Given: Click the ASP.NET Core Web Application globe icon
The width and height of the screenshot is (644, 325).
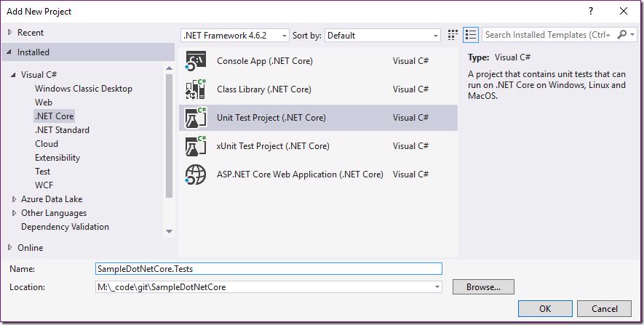Looking at the screenshot, I should (x=196, y=174).
